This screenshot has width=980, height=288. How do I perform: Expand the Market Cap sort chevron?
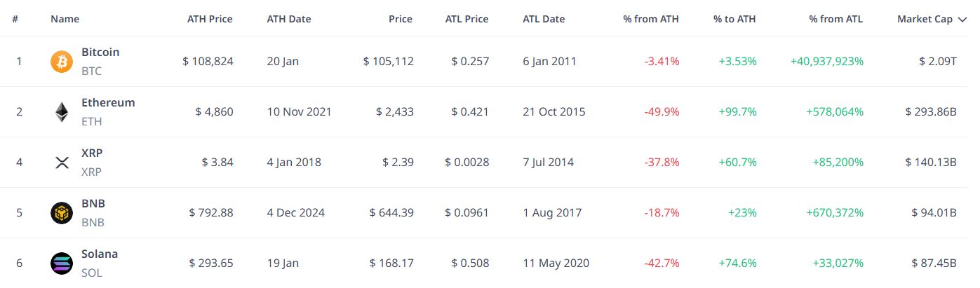[x=962, y=20]
